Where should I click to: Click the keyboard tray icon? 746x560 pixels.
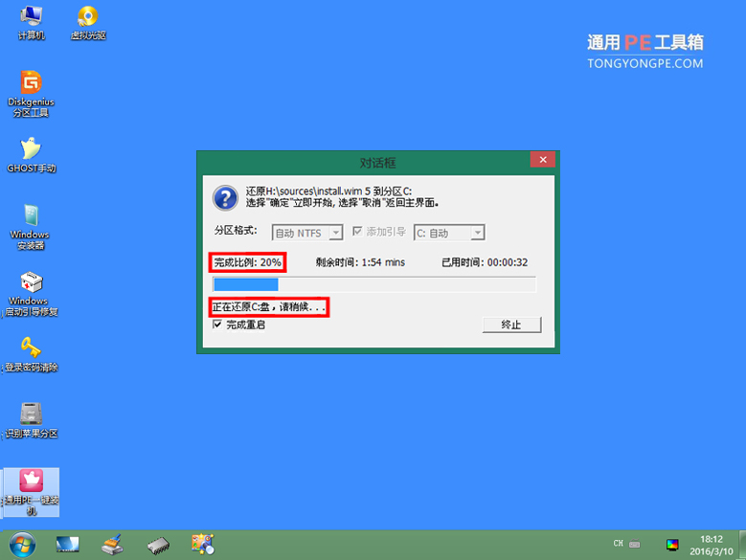click(x=635, y=544)
